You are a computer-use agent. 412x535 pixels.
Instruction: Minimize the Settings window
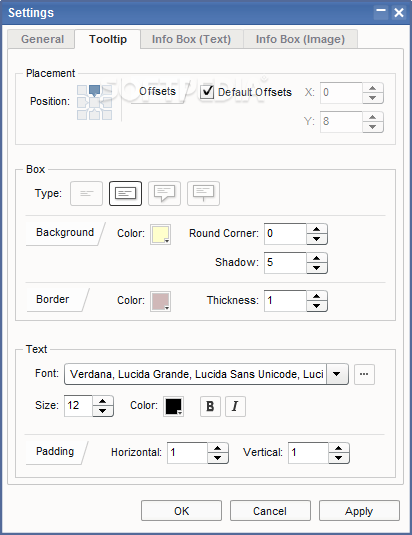point(381,13)
